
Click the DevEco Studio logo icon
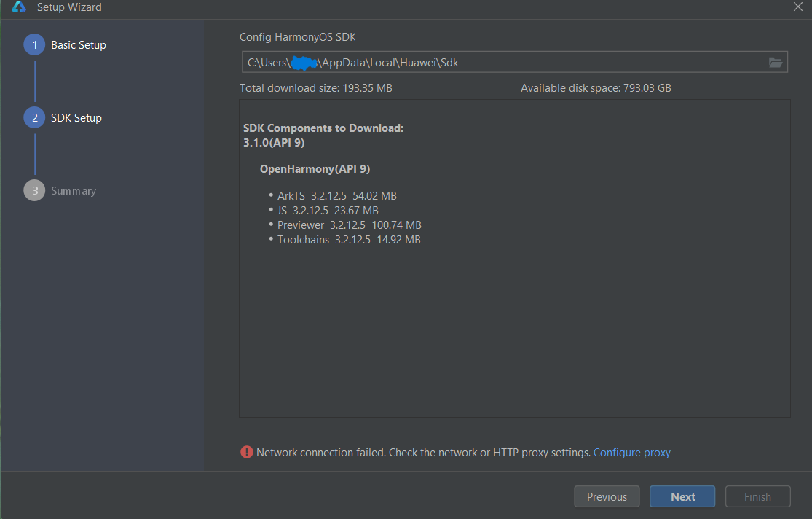[x=19, y=7]
